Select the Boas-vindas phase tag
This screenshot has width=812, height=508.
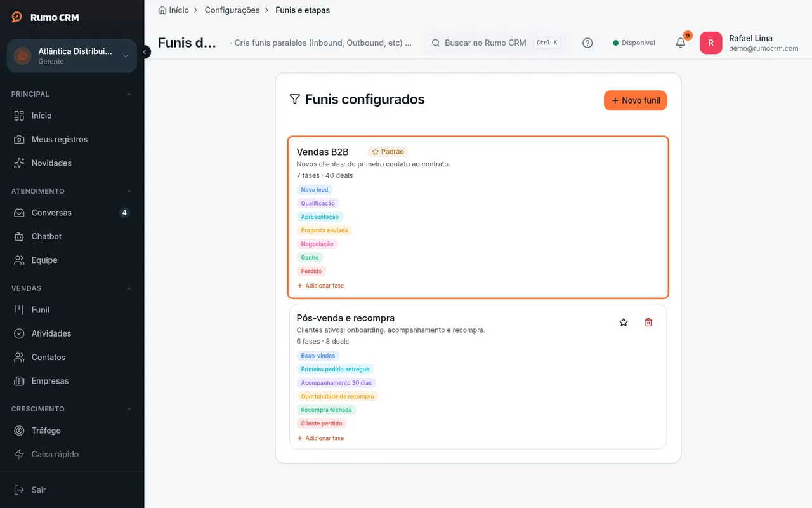click(318, 356)
